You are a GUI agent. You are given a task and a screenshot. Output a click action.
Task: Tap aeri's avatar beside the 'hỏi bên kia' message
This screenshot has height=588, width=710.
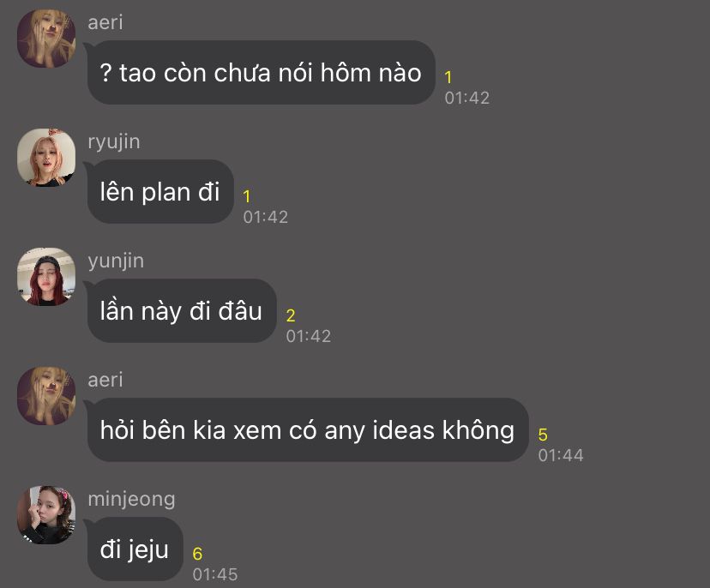point(46,396)
